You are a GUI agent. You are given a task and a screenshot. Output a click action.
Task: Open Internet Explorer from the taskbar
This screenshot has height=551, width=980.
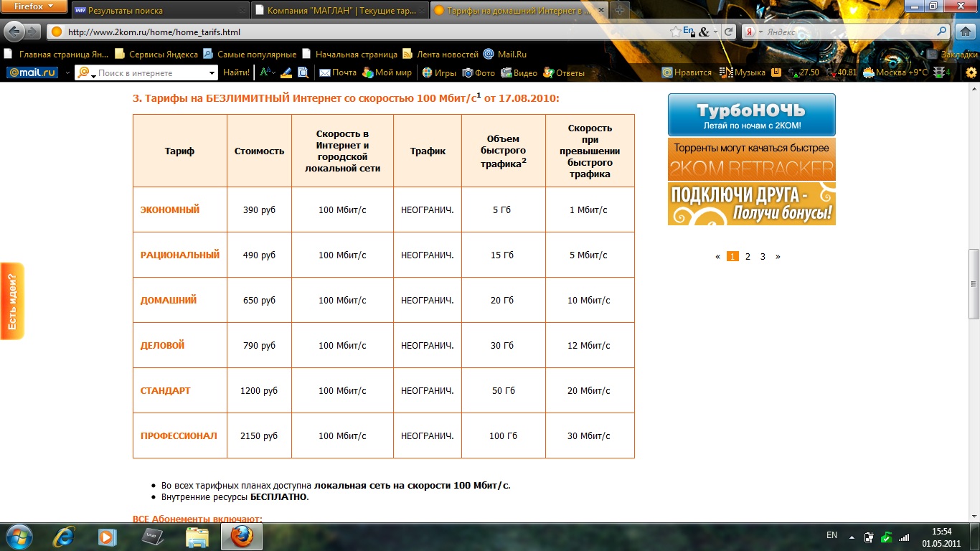point(65,536)
